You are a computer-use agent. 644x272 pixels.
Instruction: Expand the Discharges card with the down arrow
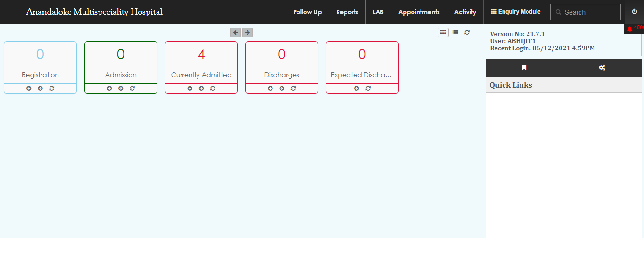[270, 88]
